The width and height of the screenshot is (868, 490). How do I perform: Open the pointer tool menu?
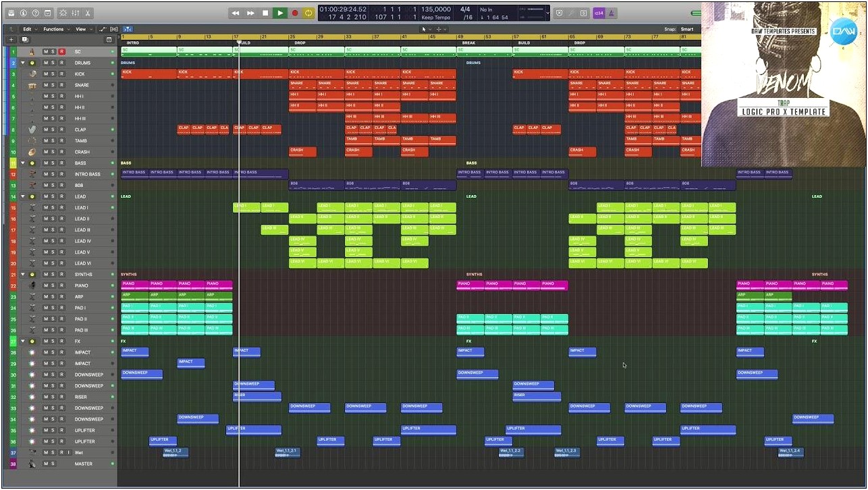click(x=426, y=29)
